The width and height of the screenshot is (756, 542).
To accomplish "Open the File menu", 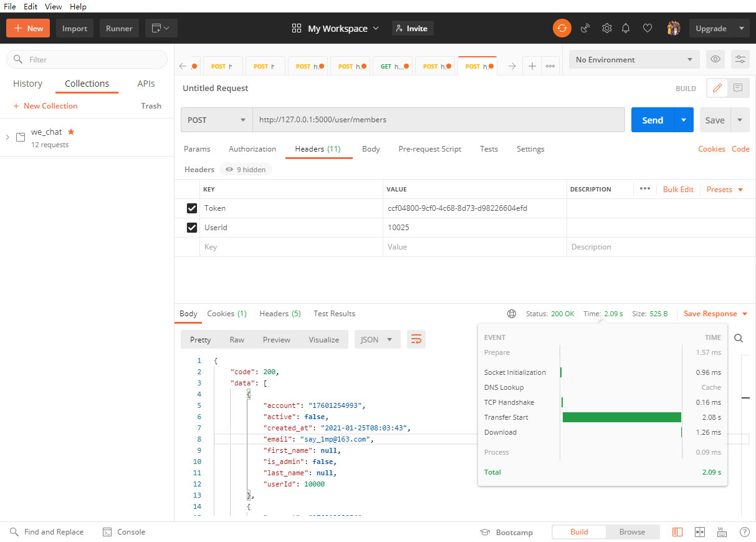I will click(x=10, y=6).
